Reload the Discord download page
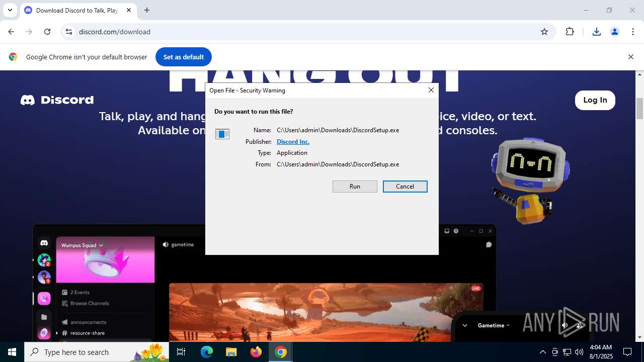The height and width of the screenshot is (362, 644). coord(47,32)
